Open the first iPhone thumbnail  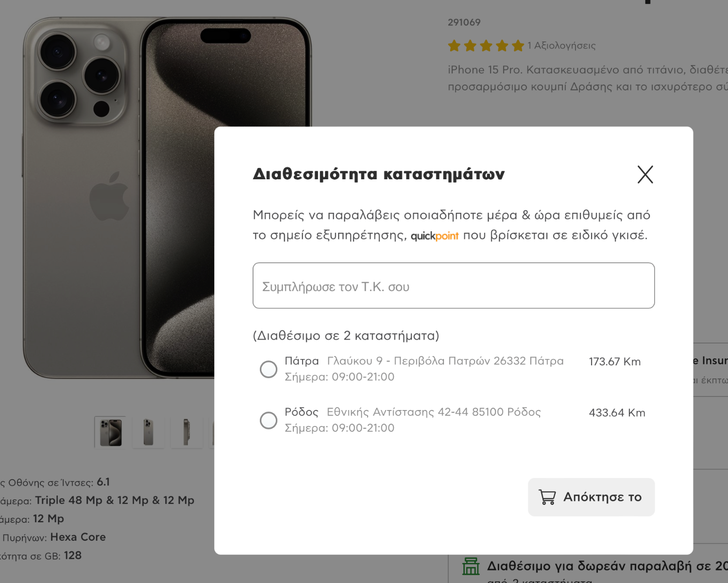[x=111, y=432]
